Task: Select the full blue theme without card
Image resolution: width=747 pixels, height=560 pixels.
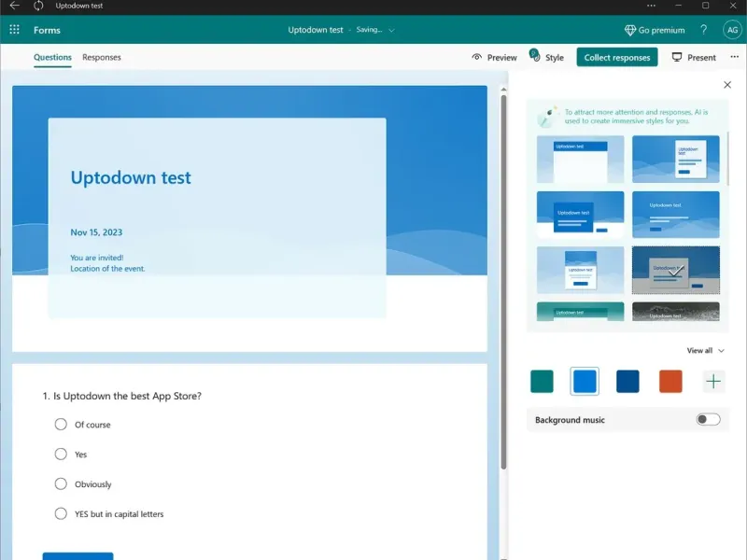Action: [x=675, y=215]
